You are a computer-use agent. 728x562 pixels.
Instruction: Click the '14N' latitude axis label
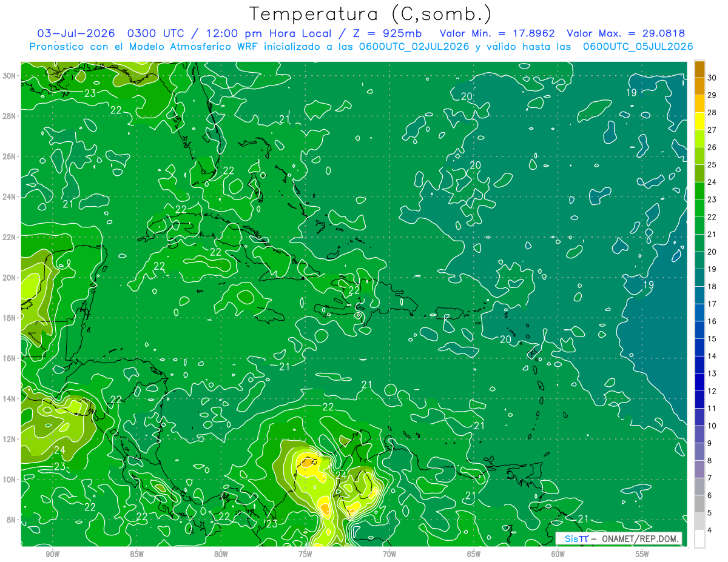click(x=9, y=399)
